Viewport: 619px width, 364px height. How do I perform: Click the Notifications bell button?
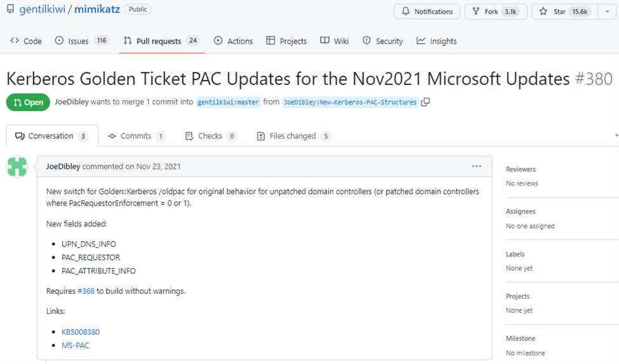click(427, 11)
